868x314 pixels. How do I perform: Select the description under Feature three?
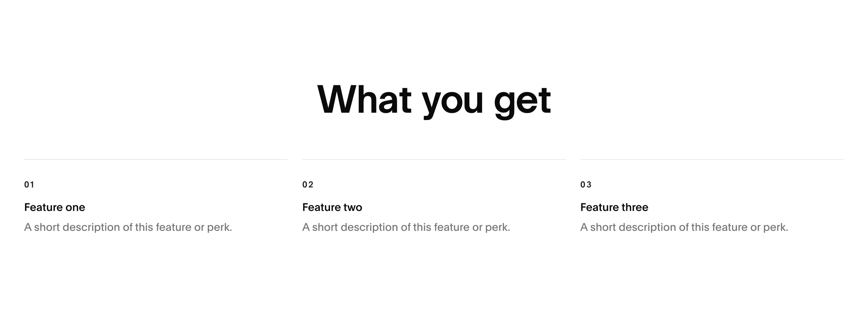coord(684,228)
